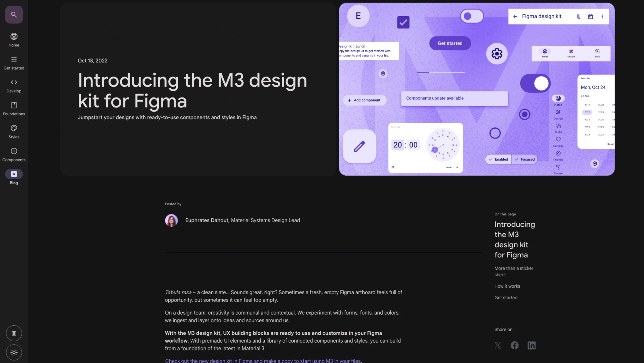This screenshot has width=644, height=363.
Task: Click 'Share on' label text
Action: tap(503, 329)
